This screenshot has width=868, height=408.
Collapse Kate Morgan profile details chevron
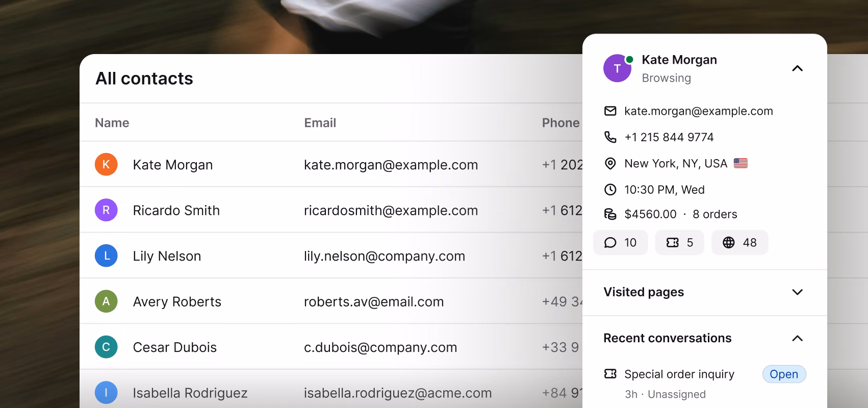798,68
